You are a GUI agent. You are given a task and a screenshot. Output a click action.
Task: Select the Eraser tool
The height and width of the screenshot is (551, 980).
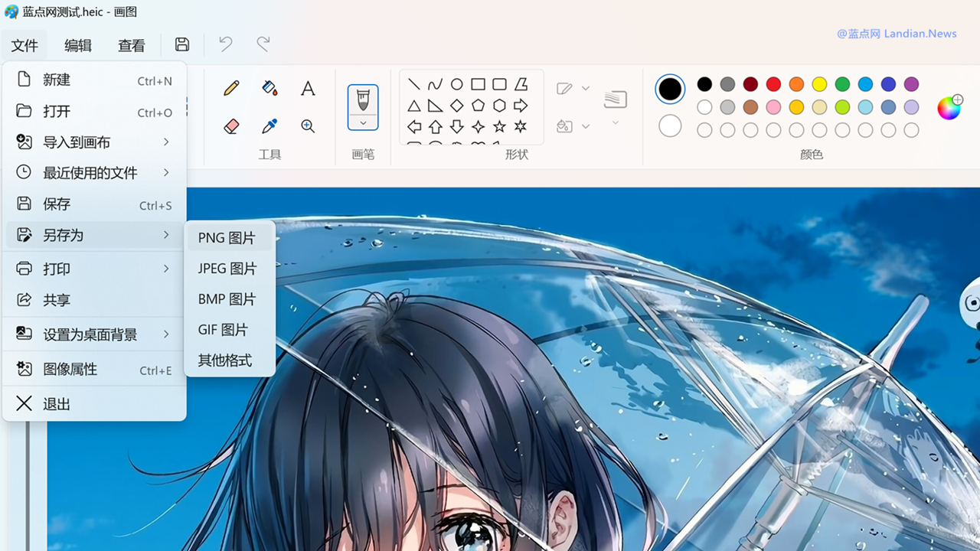[232, 126]
